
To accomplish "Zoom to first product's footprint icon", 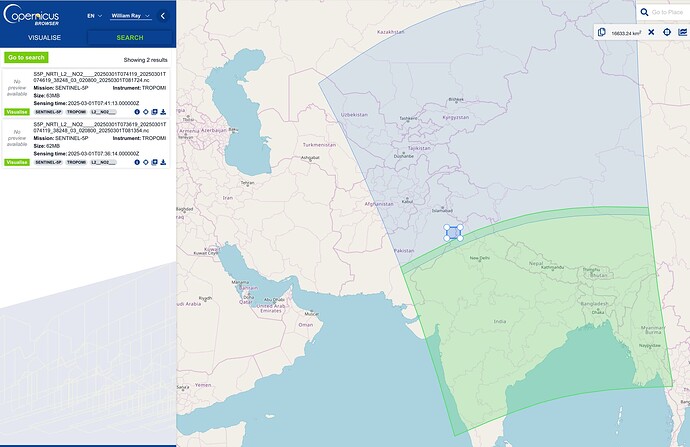I will pos(146,112).
